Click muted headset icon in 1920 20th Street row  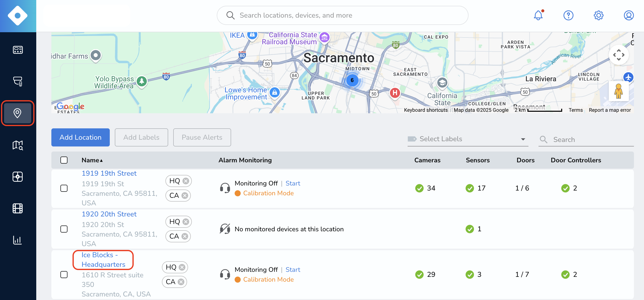tap(225, 229)
